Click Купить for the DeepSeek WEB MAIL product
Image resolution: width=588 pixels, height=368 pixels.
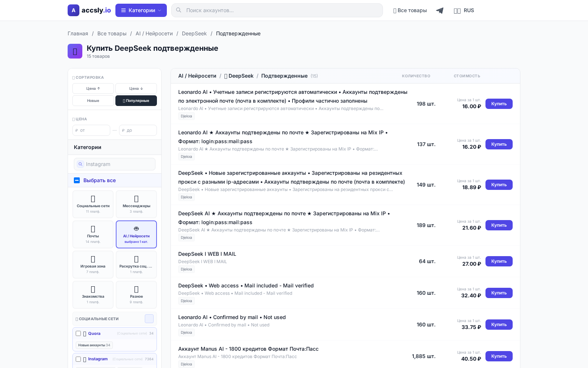[x=498, y=261]
